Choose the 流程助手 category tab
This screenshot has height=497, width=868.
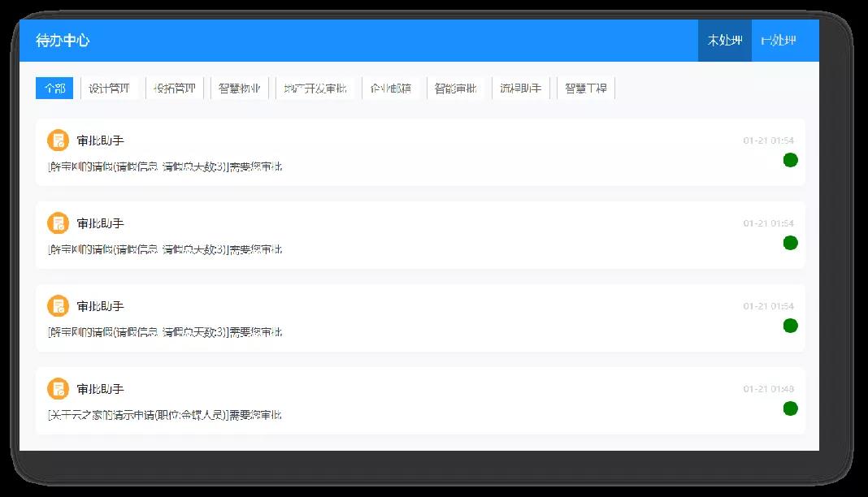click(x=520, y=89)
